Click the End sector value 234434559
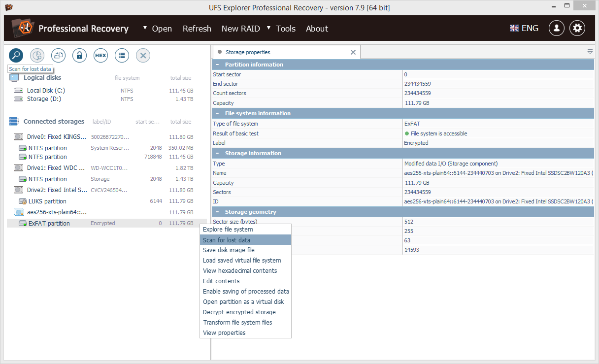The image size is (599, 364). [x=417, y=84]
